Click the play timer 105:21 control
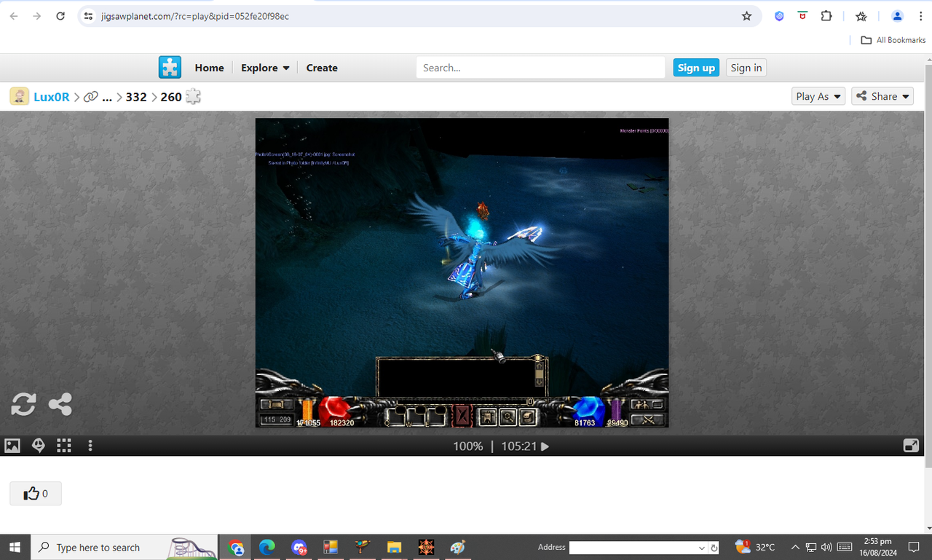The image size is (932, 560). coord(525,446)
